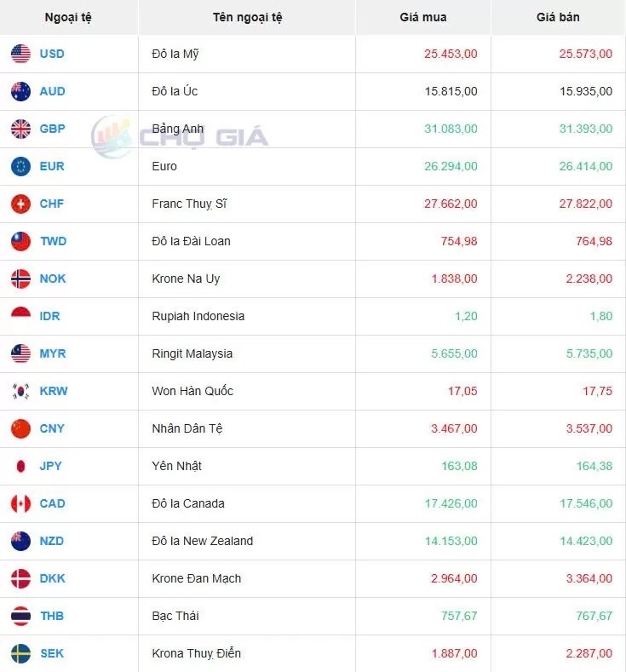The width and height of the screenshot is (626, 672).
Task: Click the United States flag icon
Action: coord(21,54)
